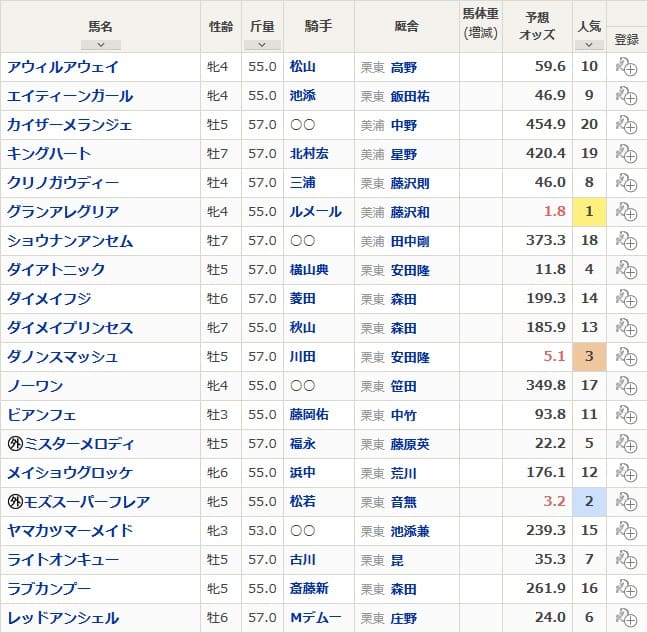Open horse page for ダノンスマッシュ
The height and width of the screenshot is (633, 647).
pyautogui.click(x=63, y=357)
